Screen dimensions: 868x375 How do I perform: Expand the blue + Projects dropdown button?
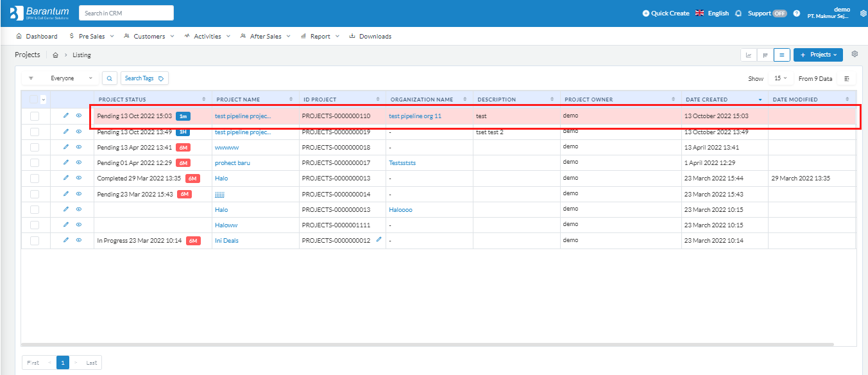click(818, 55)
